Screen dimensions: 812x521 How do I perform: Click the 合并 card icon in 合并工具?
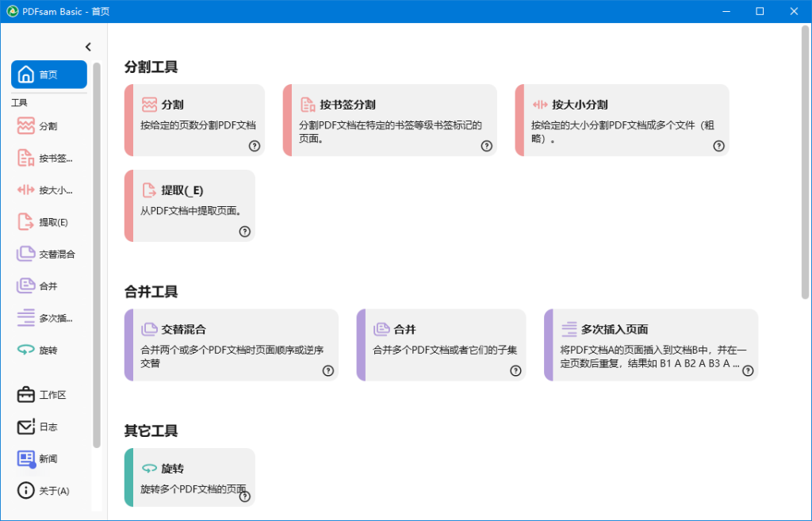(381, 329)
